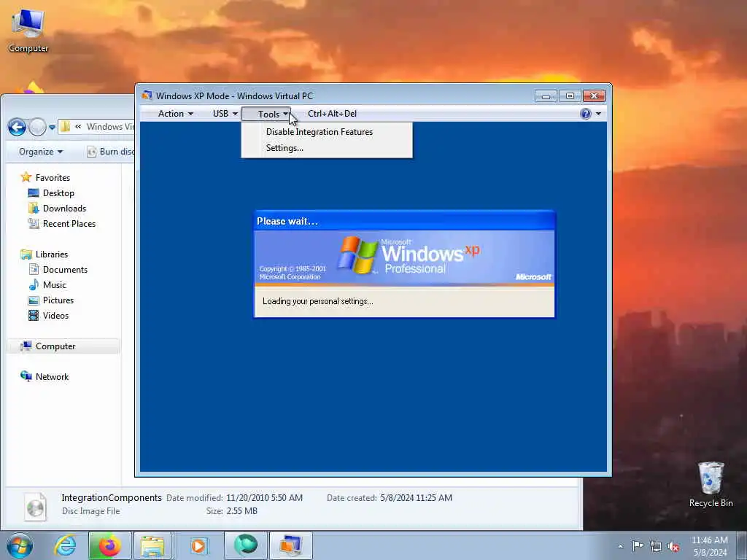
Task: Click the Windows Virtual PC taskbar icon
Action: coord(290,545)
